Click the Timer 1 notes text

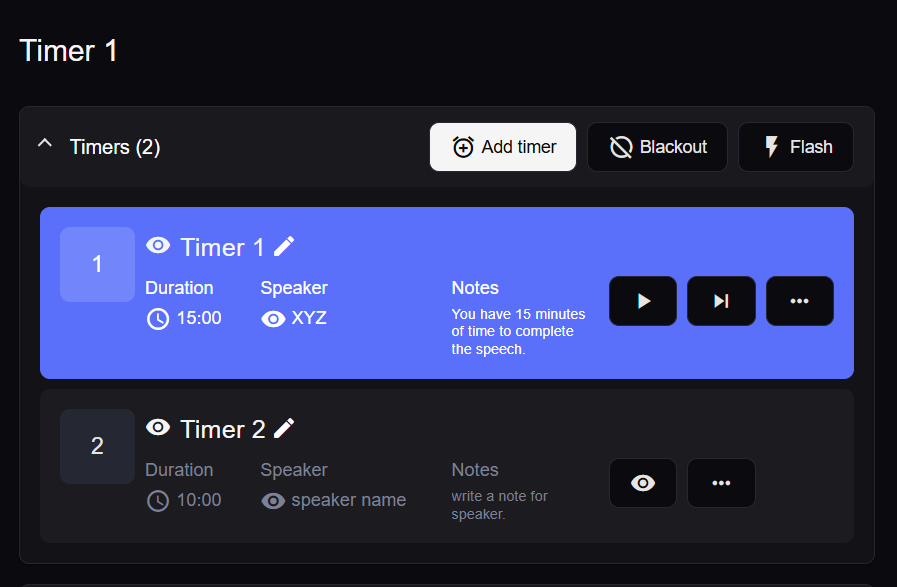click(x=518, y=332)
